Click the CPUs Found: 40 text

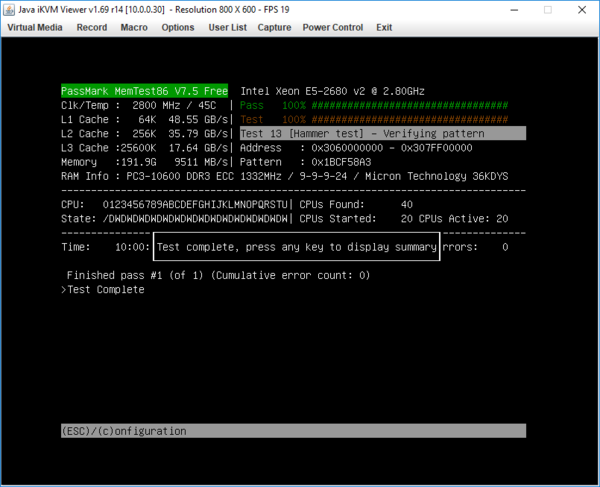tap(356, 204)
